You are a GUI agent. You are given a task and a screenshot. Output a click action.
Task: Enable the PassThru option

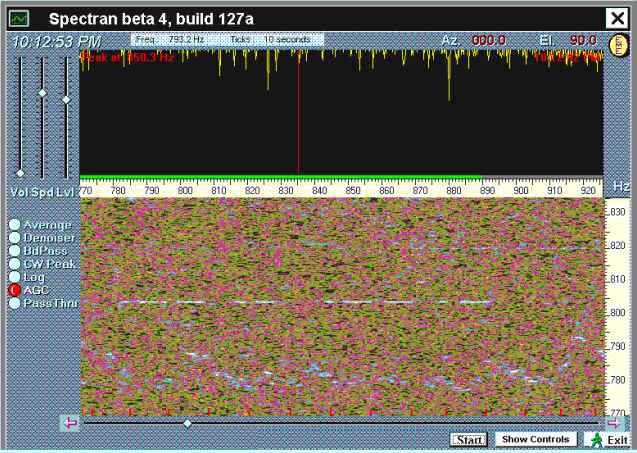pos(15,303)
